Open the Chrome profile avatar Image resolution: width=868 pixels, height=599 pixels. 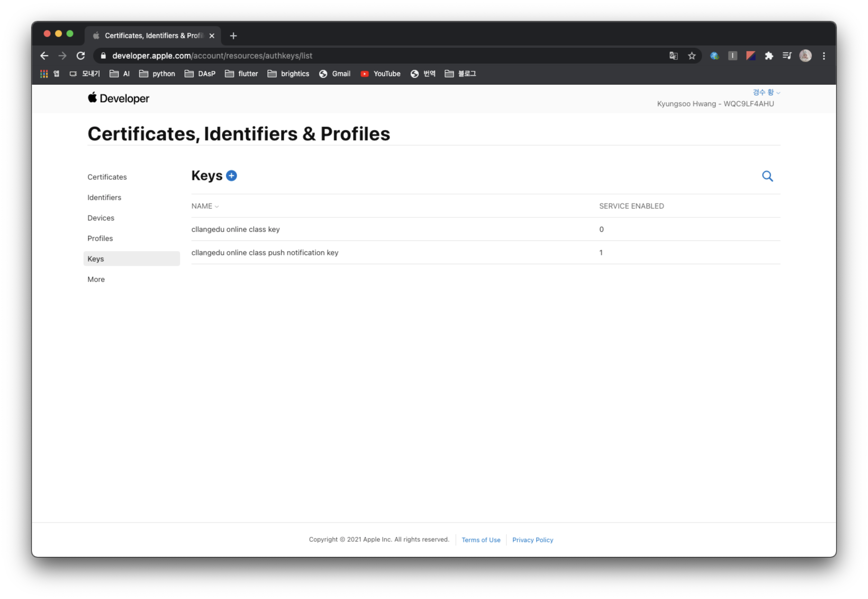point(805,56)
